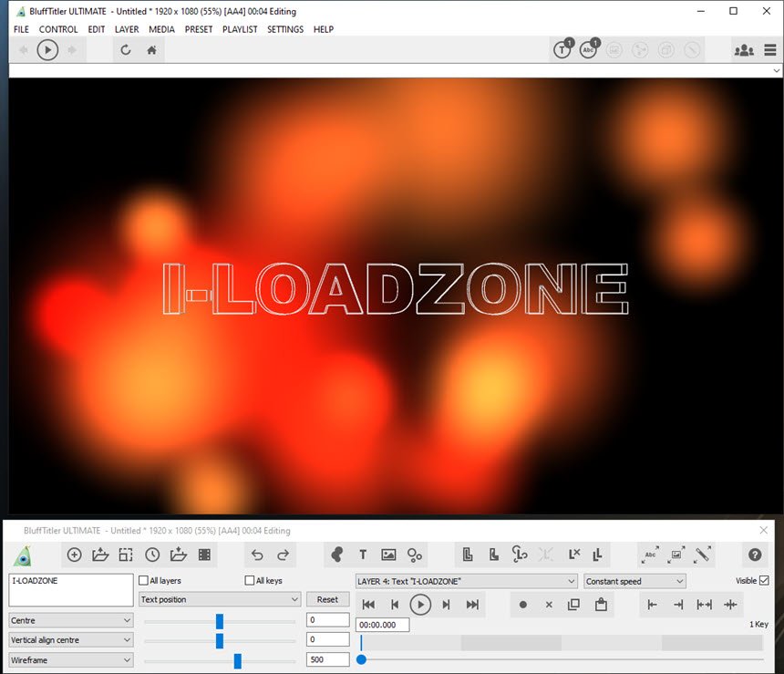
Task: Step to the next key
Action: (446, 605)
